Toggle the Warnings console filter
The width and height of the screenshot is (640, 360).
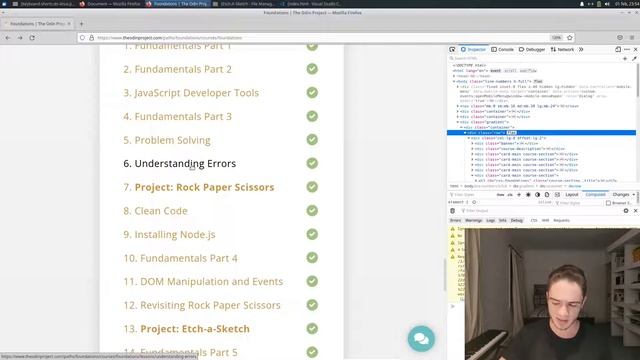coord(473,220)
